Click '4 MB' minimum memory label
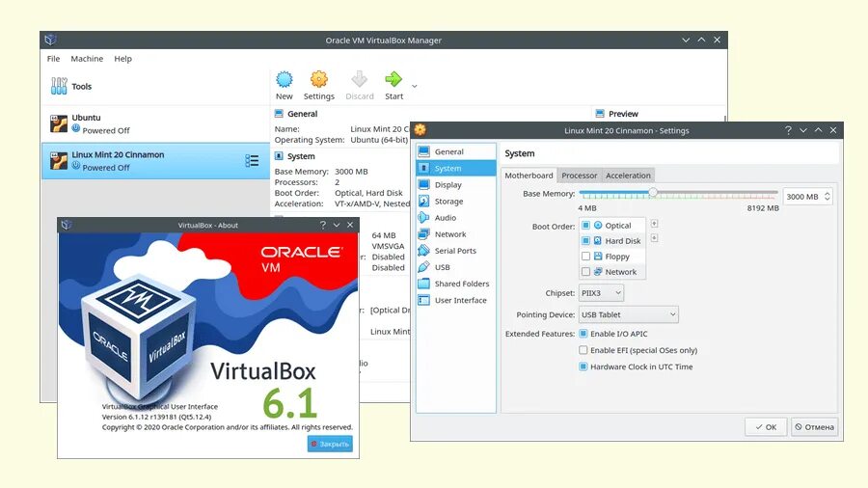Image resolution: width=868 pixels, height=488 pixels. 587,208
